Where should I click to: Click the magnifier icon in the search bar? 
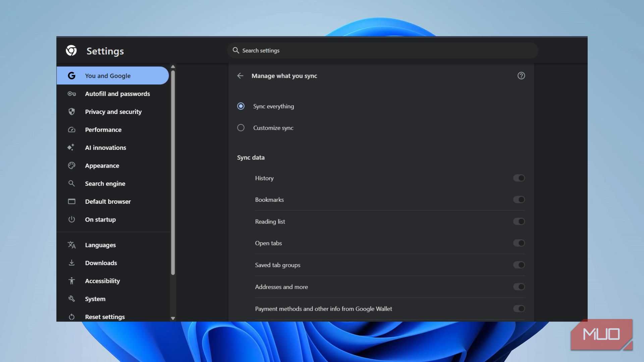coord(236,50)
